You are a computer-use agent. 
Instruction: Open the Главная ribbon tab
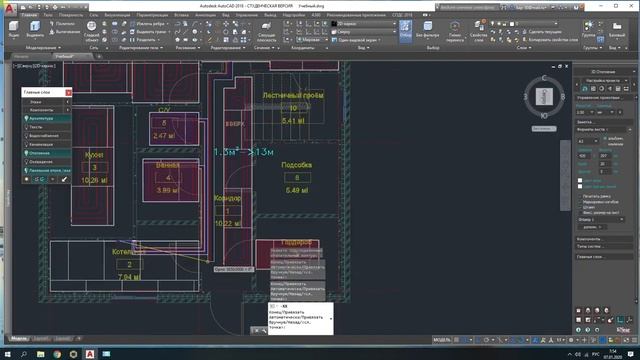[x=29, y=15]
